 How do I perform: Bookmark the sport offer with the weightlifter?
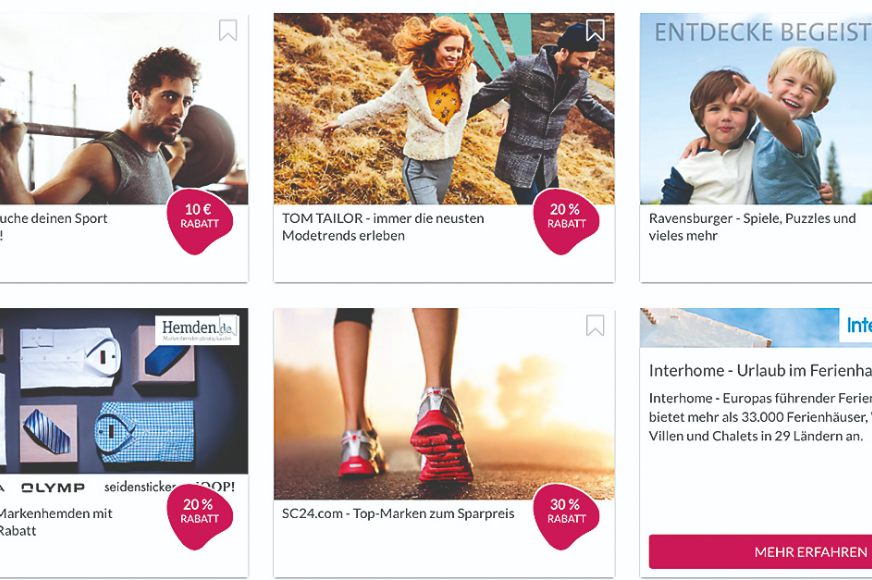tap(227, 30)
